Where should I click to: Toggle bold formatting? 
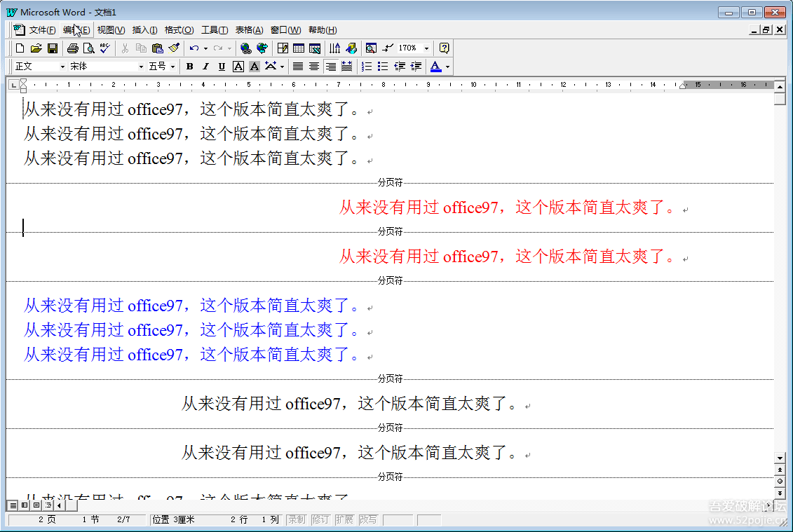click(x=189, y=67)
